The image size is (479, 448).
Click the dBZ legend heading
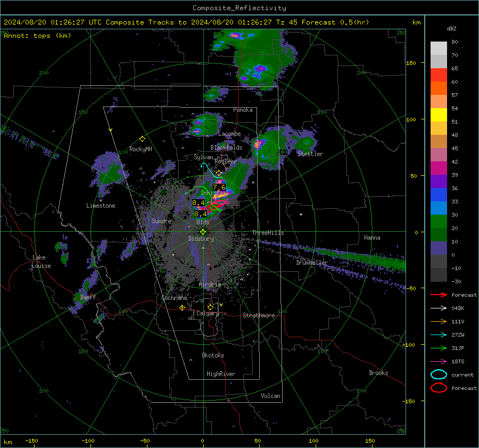[x=451, y=29]
